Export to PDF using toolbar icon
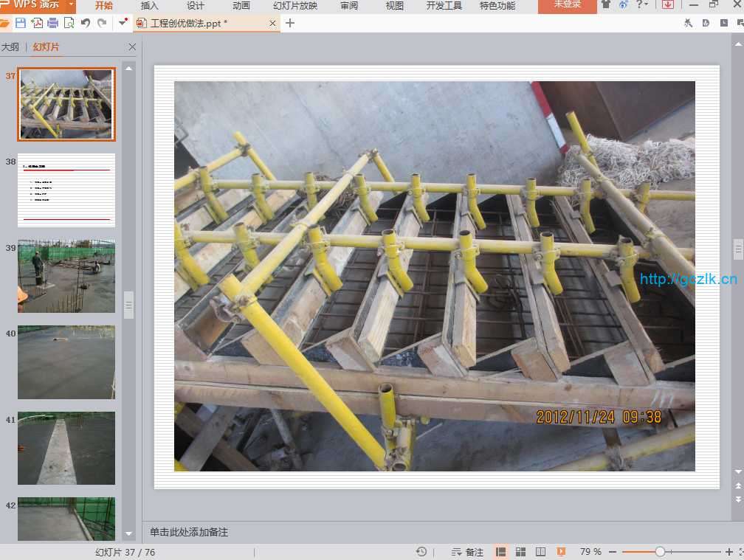This screenshot has width=744, height=560. tap(37, 23)
